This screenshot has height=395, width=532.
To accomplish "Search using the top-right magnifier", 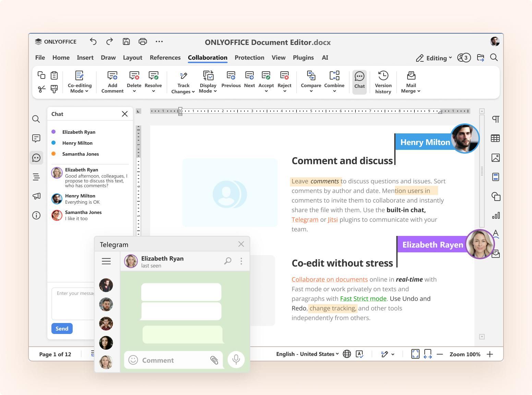I will [x=494, y=58].
